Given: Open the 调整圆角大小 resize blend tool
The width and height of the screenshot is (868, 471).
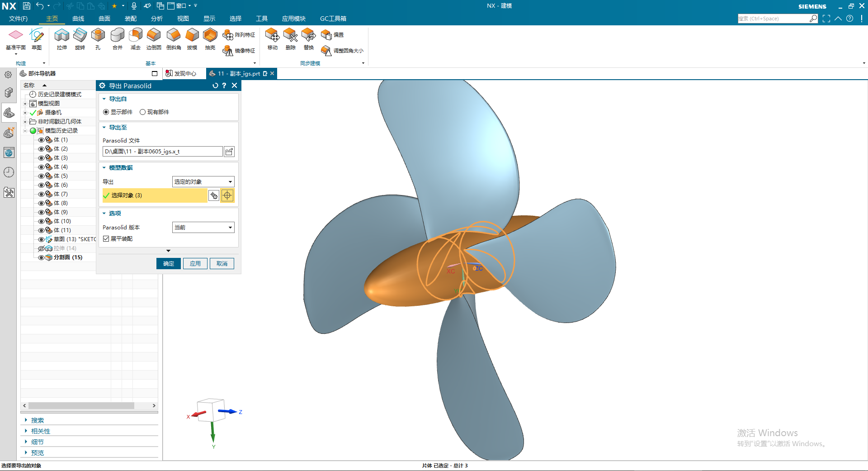Looking at the screenshot, I should pos(342,51).
